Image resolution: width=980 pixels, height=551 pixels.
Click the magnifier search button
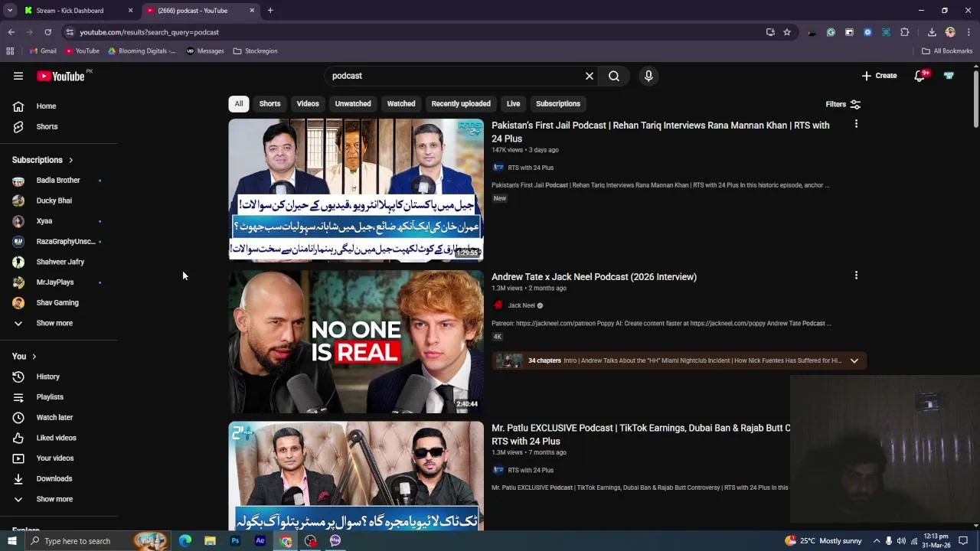tap(614, 76)
